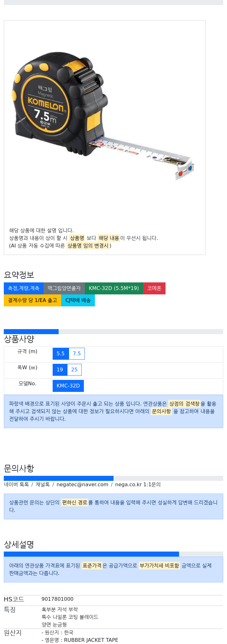Viewport: 227px width, 644px height.
Task: Click the CJ택배 배송 badge
Action: pyautogui.click(x=78, y=300)
